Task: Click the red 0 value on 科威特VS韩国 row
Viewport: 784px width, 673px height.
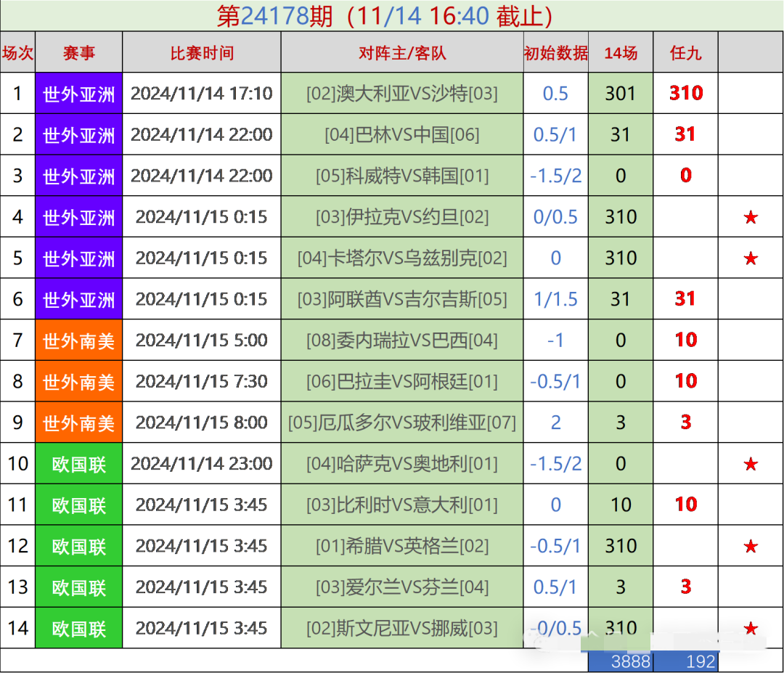Action: [x=685, y=176]
